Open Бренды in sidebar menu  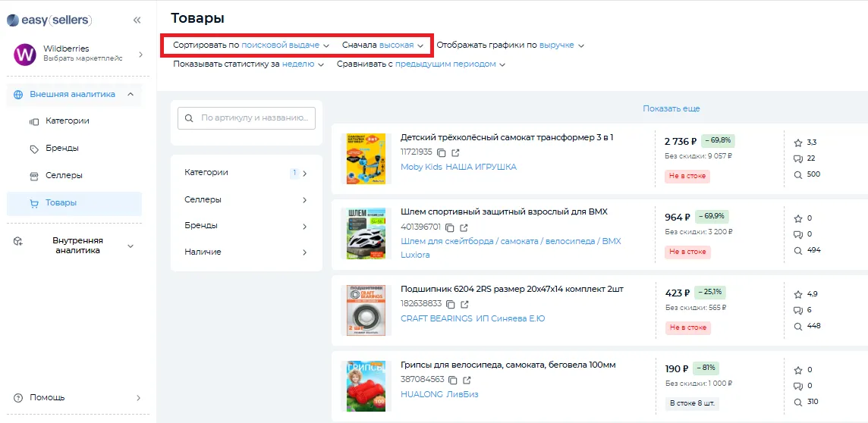[61, 149]
